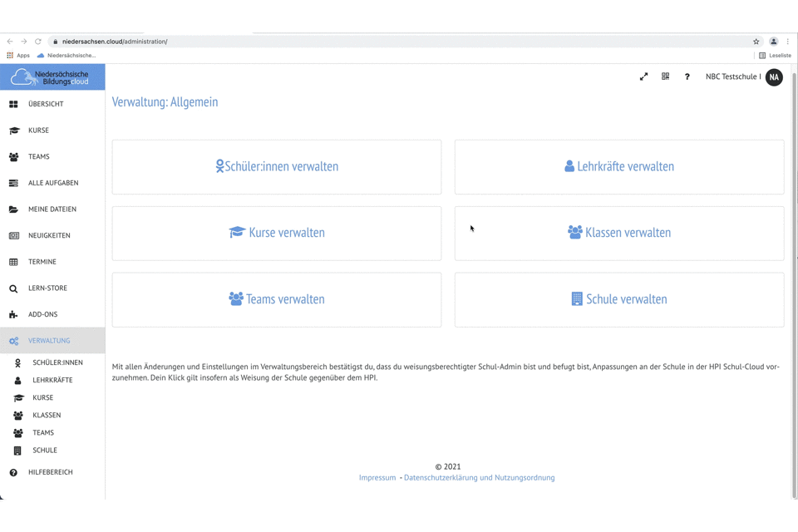The image size is (798, 532).
Task: Select Lehrkräfte submenu item under Verwaltung
Action: (52, 380)
